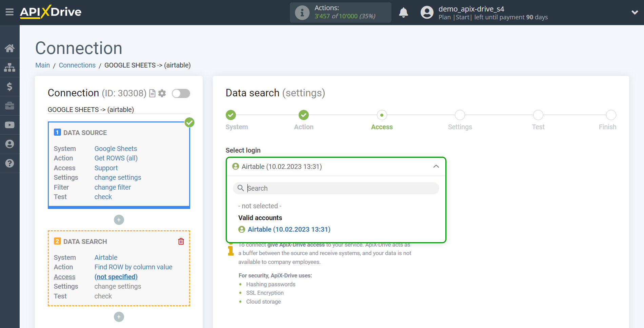
Task: Go to the Settings step
Action: click(x=460, y=115)
